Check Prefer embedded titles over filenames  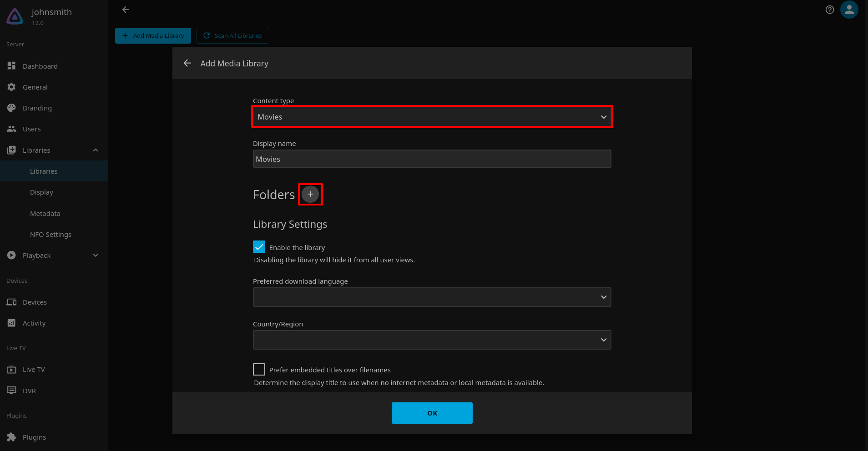[x=259, y=369]
